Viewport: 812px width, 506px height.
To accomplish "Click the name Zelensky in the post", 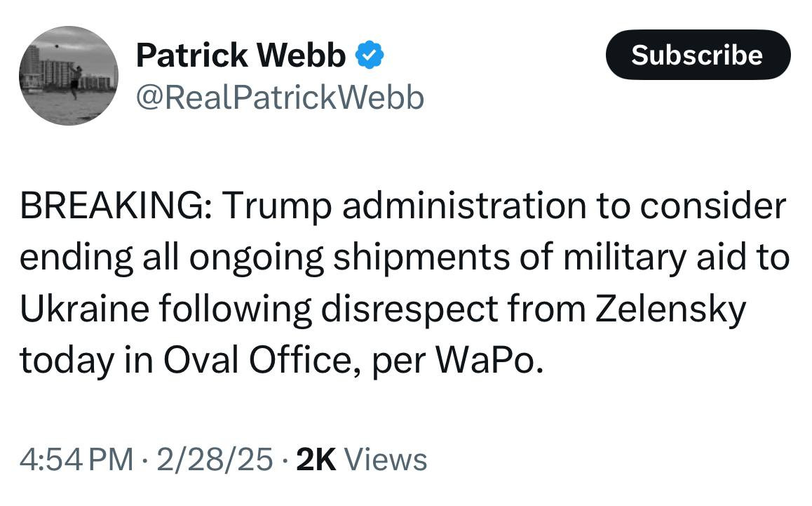I will click(670, 309).
